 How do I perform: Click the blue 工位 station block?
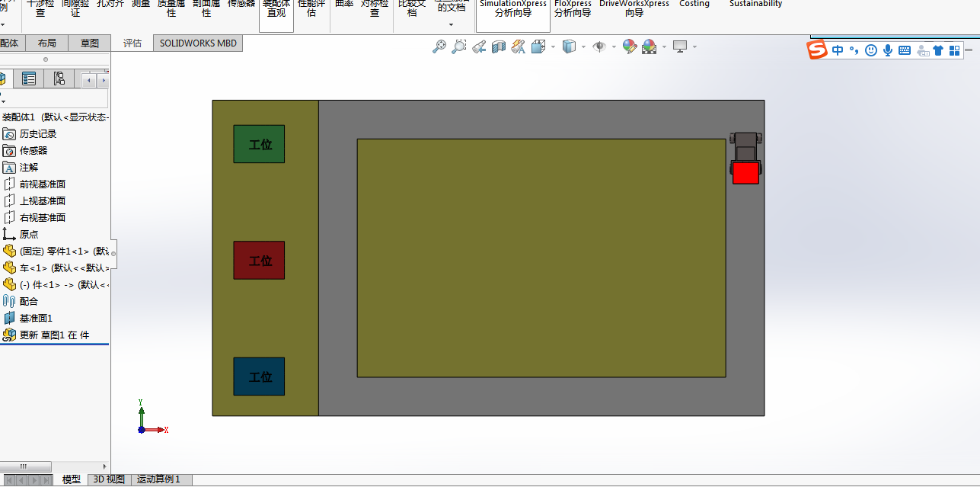(259, 376)
